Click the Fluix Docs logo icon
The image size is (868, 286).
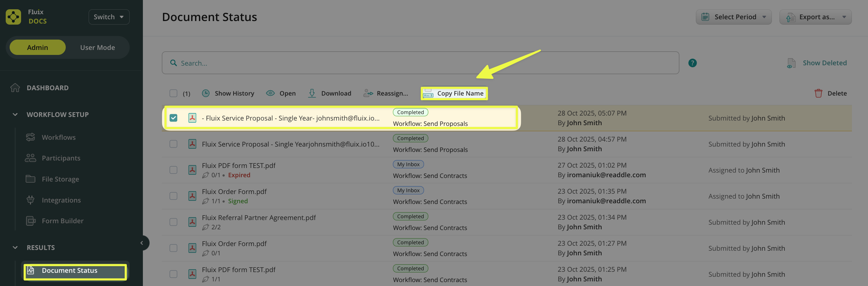14,17
